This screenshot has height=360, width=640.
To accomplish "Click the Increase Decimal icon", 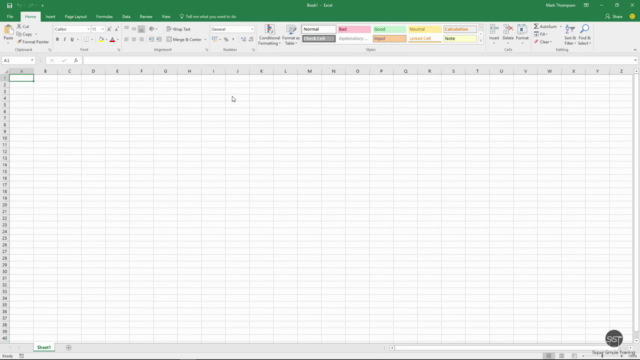I will (x=243, y=40).
